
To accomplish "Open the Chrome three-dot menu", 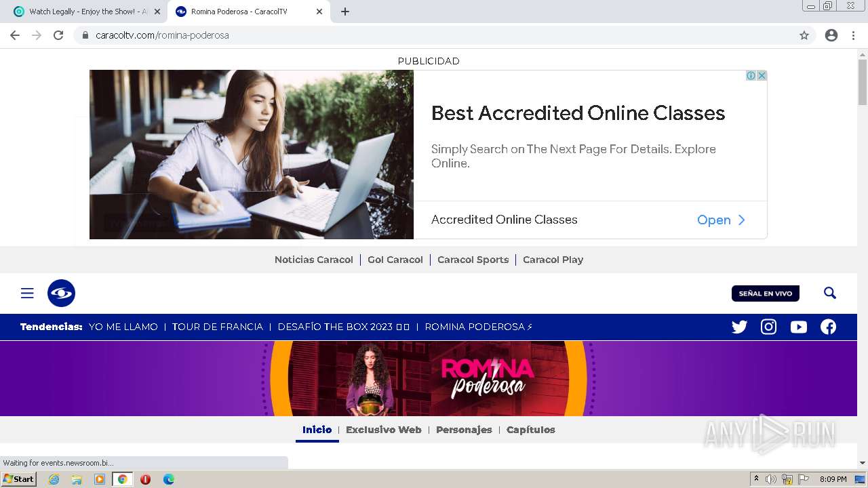I will tap(853, 35).
